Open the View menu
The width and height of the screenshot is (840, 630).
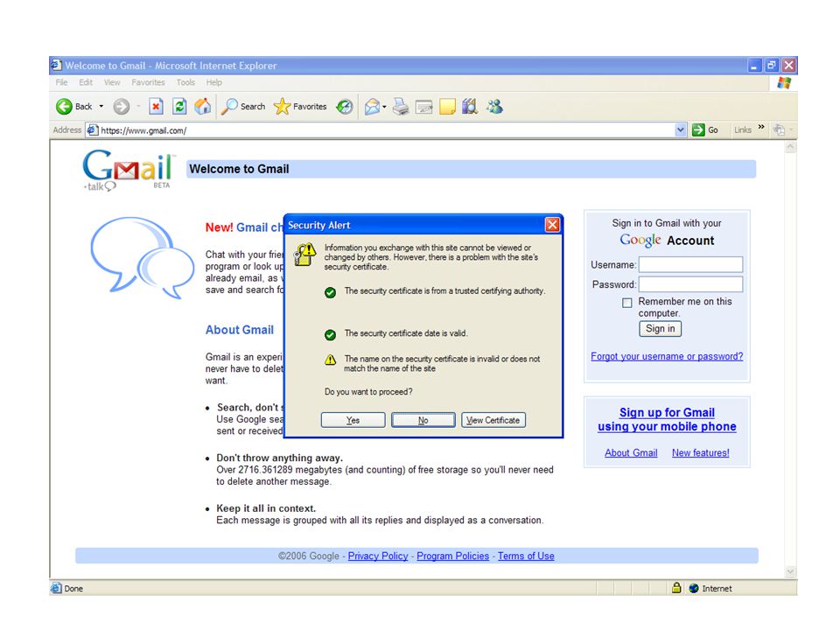coord(112,82)
